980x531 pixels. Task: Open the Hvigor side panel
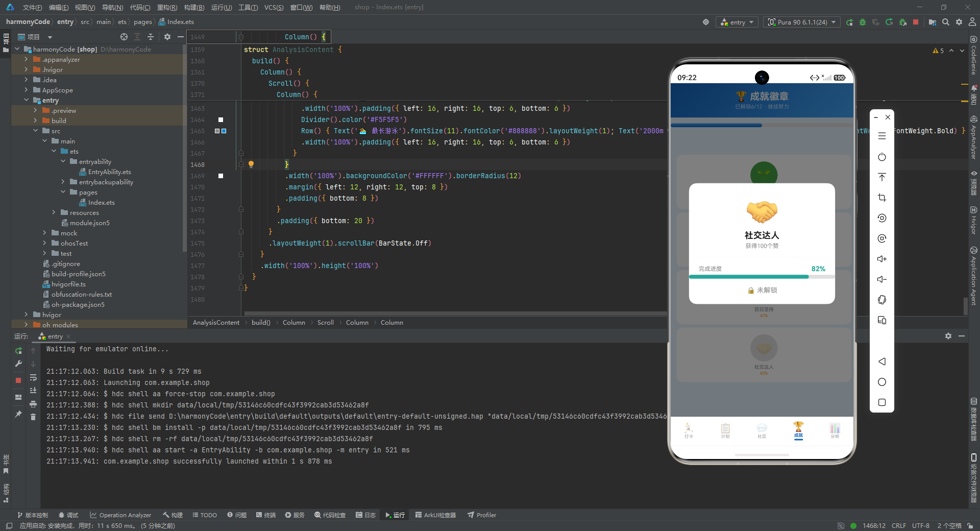click(x=974, y=221)
